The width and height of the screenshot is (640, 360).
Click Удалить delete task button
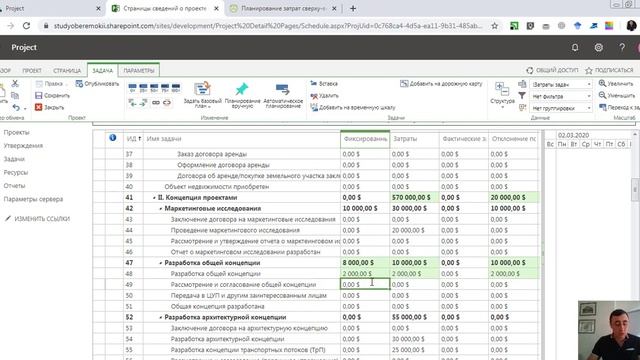click(x=324, y=96)
